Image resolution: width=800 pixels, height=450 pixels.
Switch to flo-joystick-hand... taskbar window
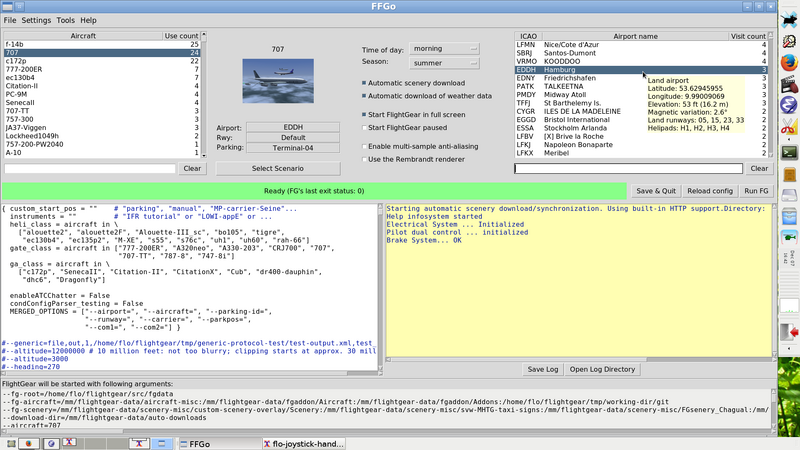click(304, 444)
